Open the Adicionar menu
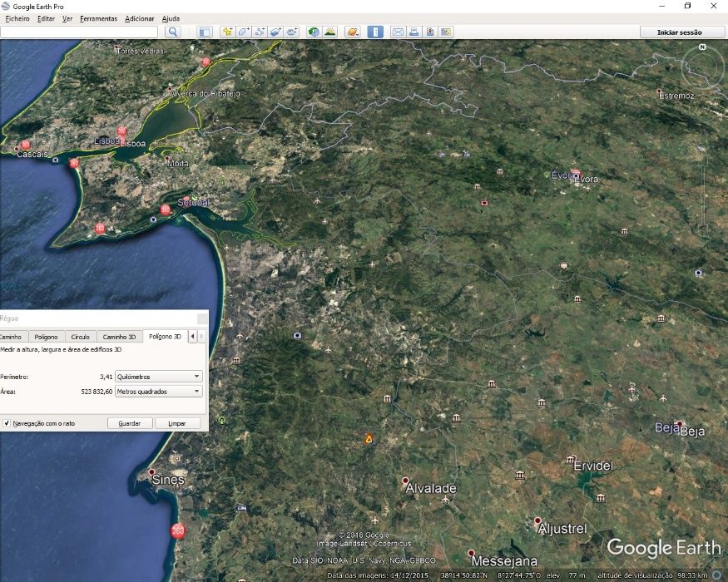 (139, 18)
